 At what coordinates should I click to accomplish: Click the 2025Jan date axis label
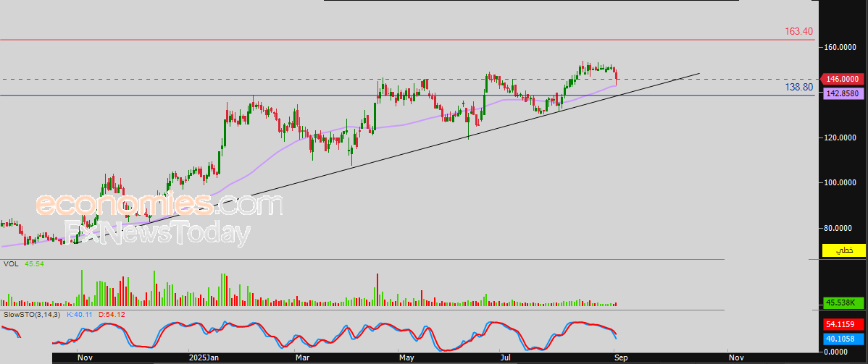(x=204, y=358)
